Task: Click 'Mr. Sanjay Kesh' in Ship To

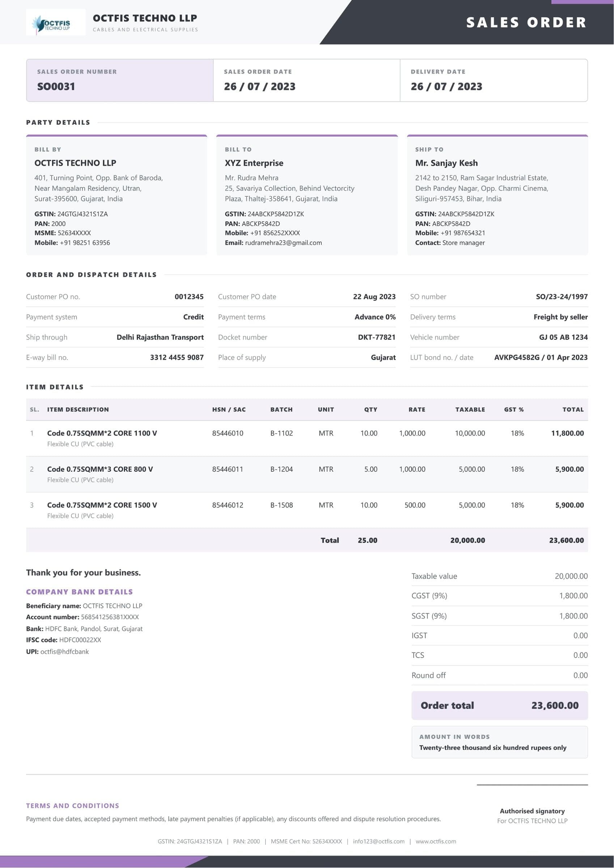Action: 446,163
